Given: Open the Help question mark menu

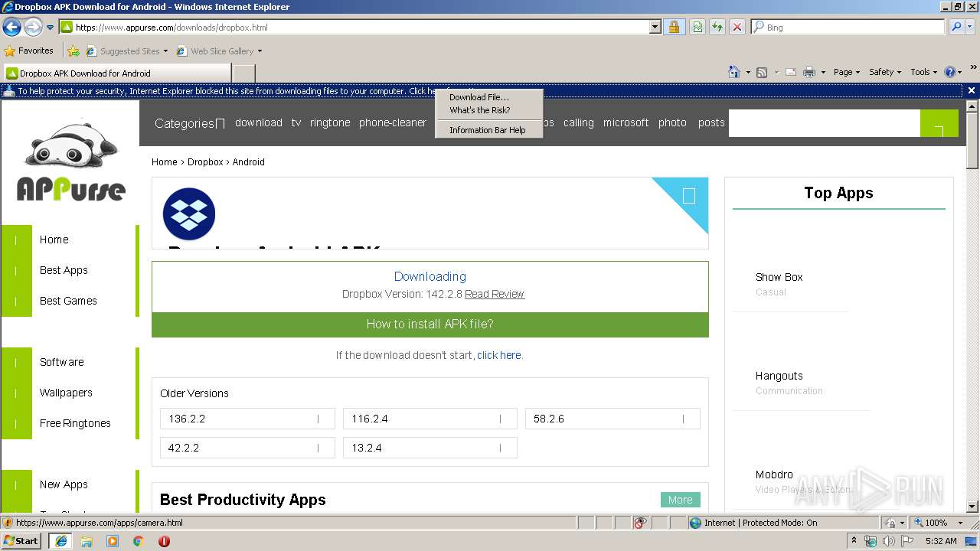Looking at the screenshot, I should 952,72.
